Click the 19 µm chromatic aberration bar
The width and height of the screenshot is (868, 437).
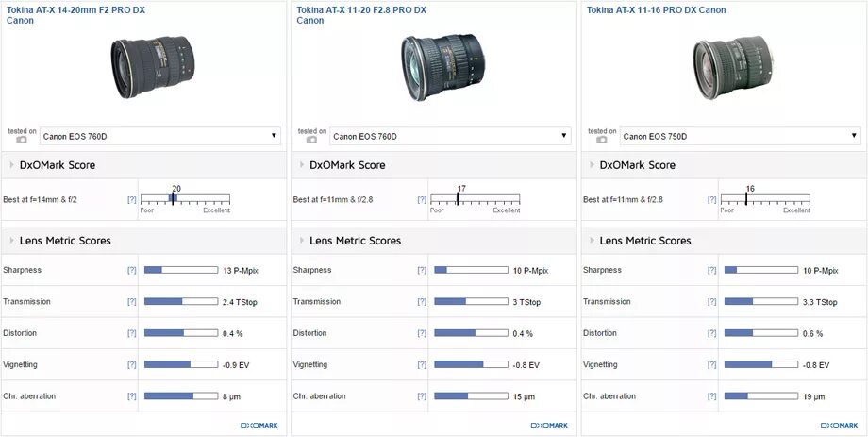[761, 396]
